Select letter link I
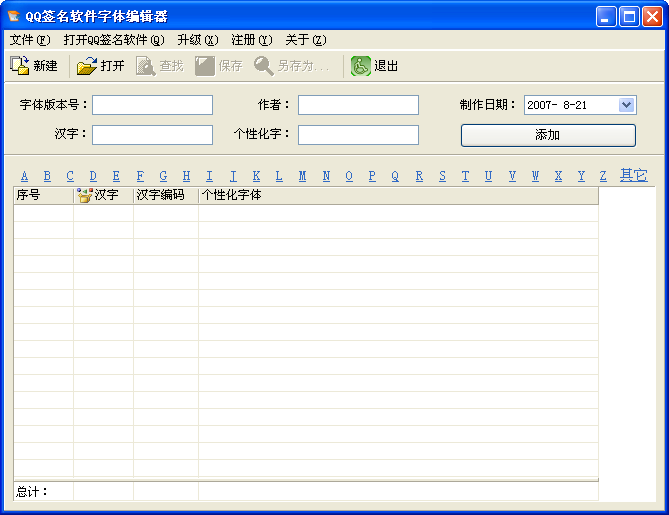Screen dimensions: 669x515 tap(209, 176)
